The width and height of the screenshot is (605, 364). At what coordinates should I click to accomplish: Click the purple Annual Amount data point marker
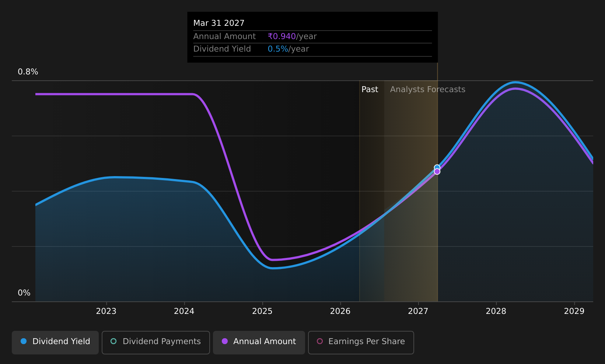pyautogui.click(x=437, y=171)
